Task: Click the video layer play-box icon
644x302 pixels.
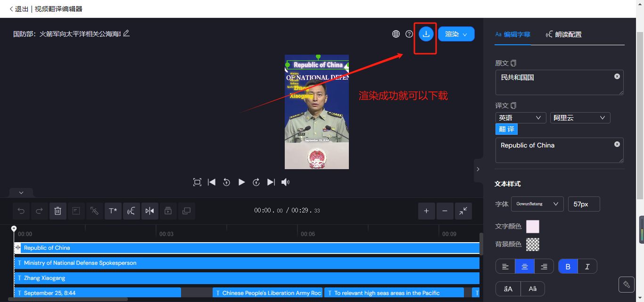Action: click(168, 211)
